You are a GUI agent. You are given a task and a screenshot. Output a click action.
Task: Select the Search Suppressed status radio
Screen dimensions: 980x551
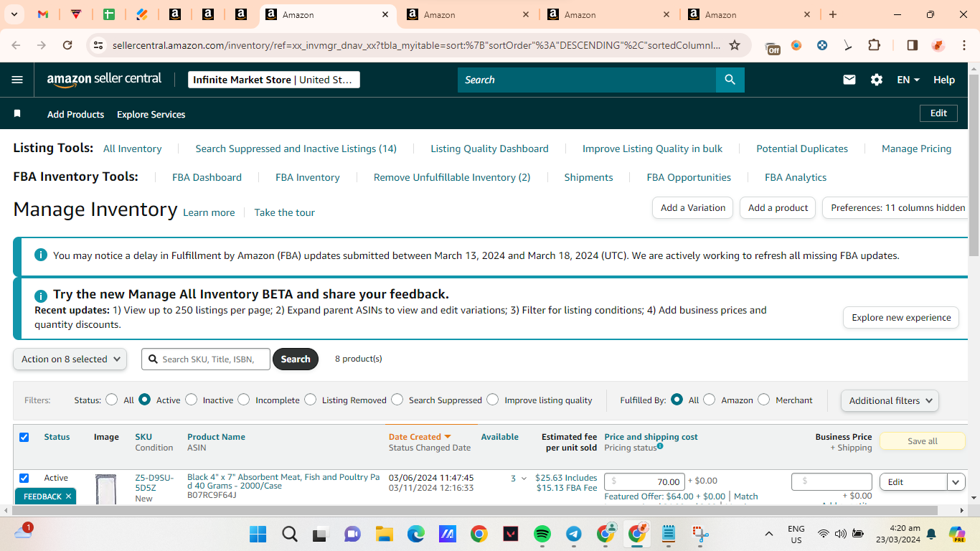(x=397, y=400)
